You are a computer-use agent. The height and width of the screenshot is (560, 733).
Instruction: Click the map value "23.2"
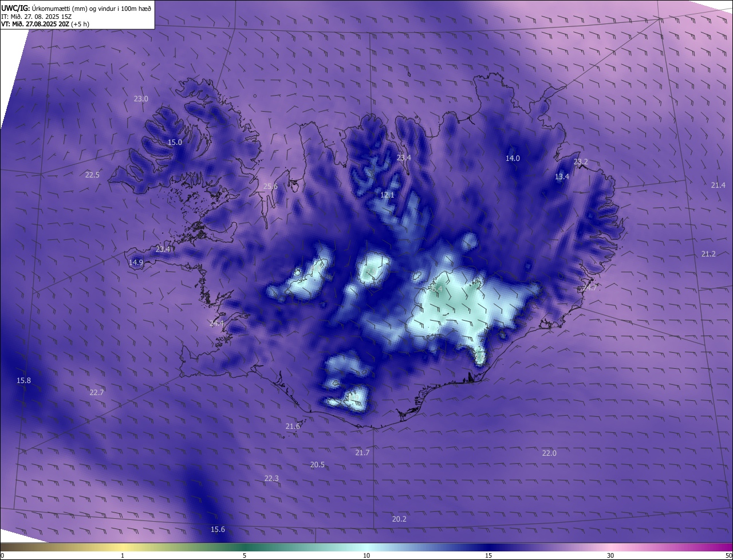pos(581,161)
